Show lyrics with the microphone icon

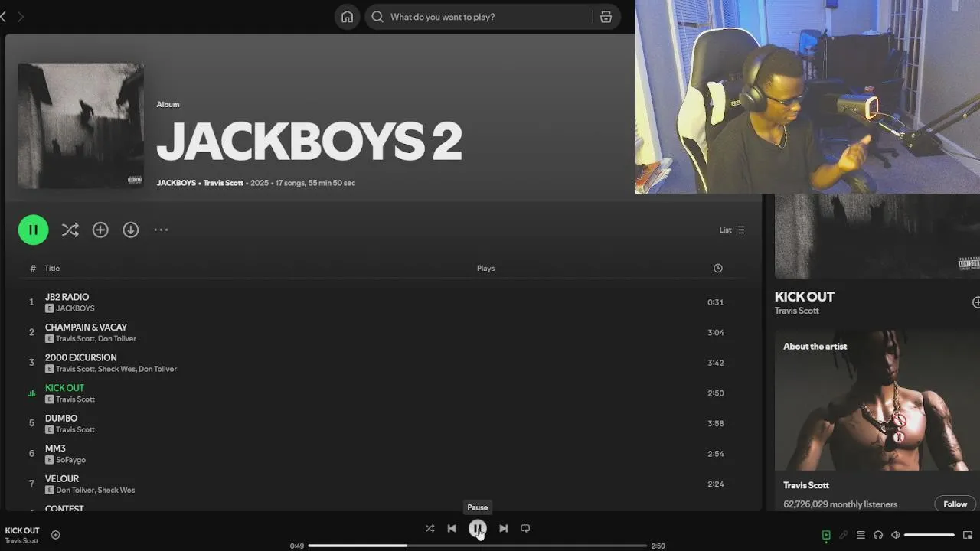[843, 535]
